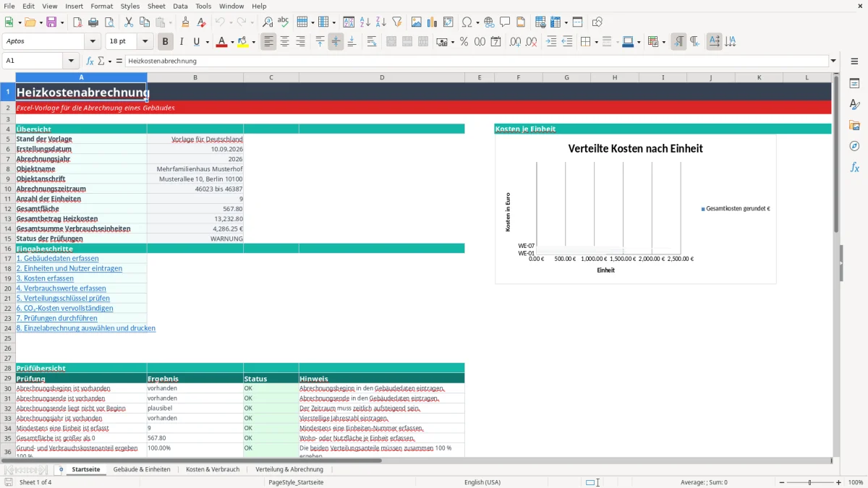Toggle Align Left
The height and width of the screenshot is (488, 868).
pos(269,42)
